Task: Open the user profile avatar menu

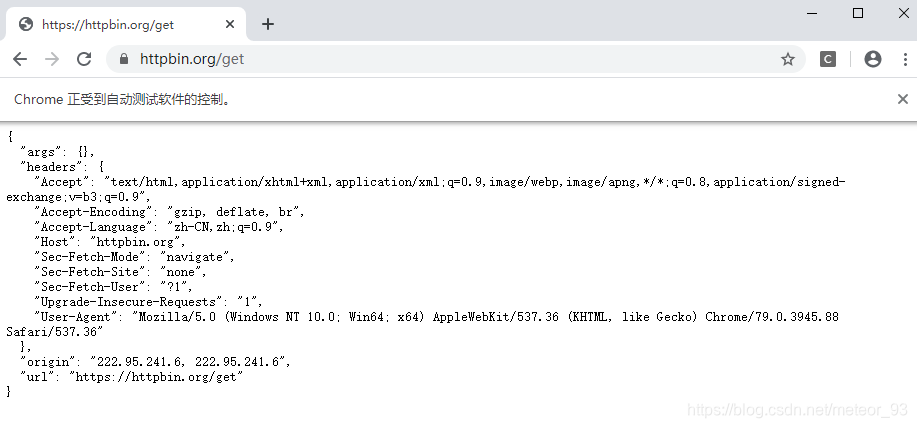Action: tap(873, 59)
